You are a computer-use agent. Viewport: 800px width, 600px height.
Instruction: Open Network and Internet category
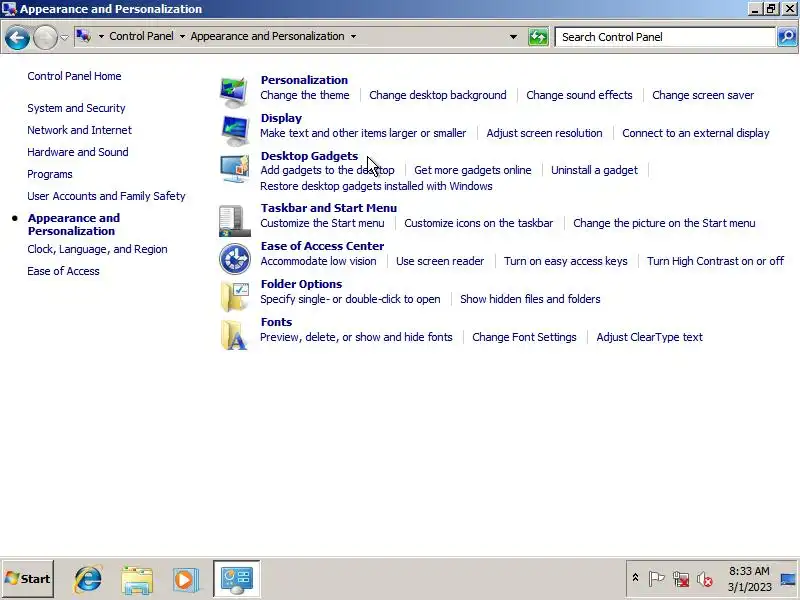click(80, 130)
